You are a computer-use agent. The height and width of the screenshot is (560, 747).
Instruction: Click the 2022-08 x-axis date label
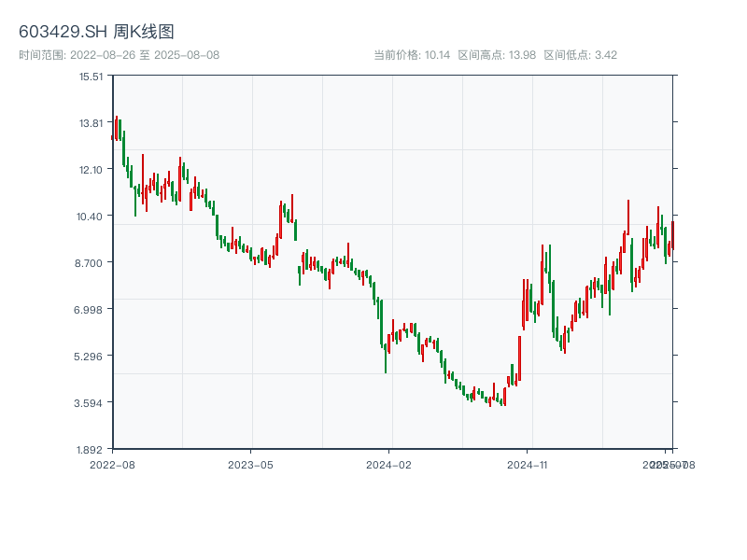coord(112,464)
